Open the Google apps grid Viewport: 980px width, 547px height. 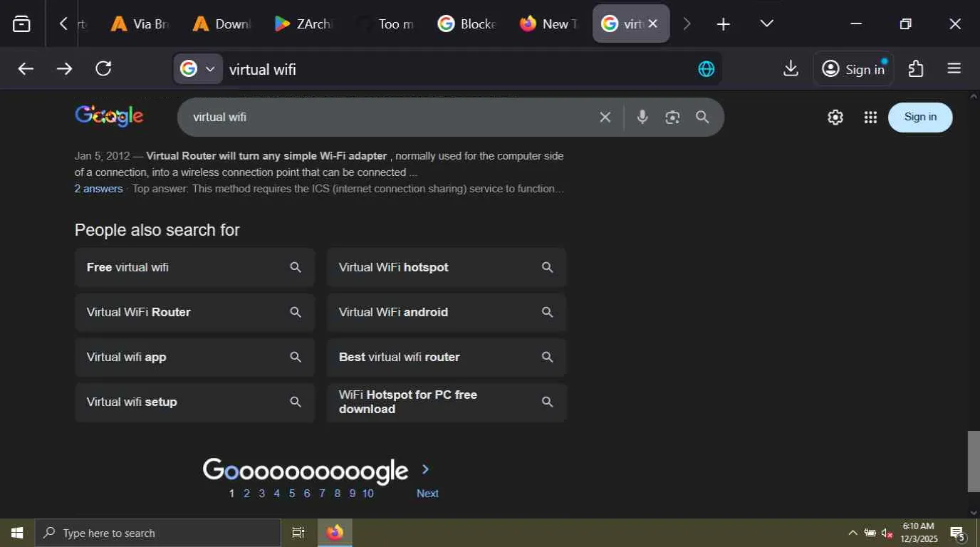pos(870,118)
